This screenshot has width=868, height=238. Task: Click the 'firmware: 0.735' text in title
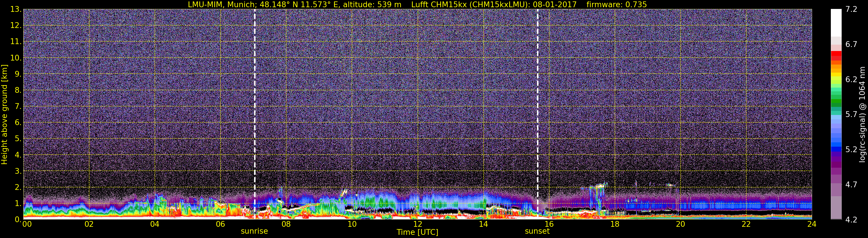(617, 5)
